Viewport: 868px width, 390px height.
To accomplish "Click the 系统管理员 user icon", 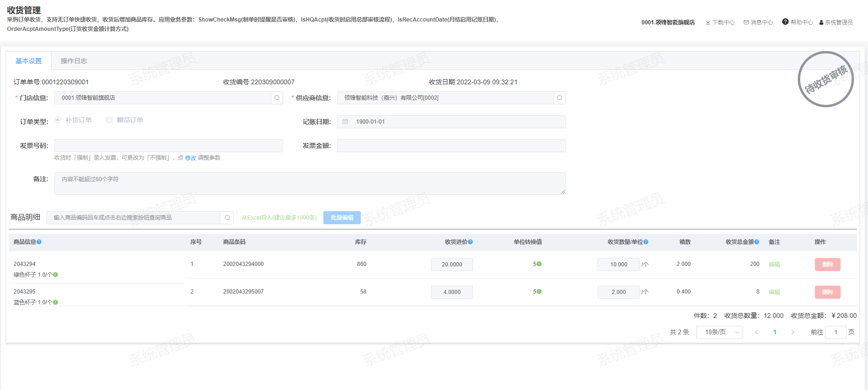I will (821, 22).
